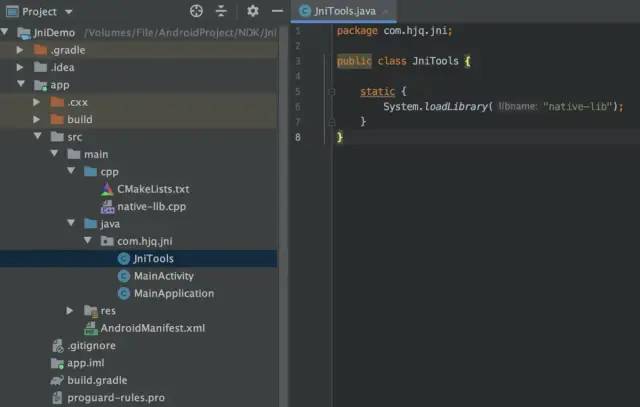The width and height of the screenshot is (640, 407).
Task: Click the Gradle elephant icon for build.gradle
Action: tap(57, 380)
